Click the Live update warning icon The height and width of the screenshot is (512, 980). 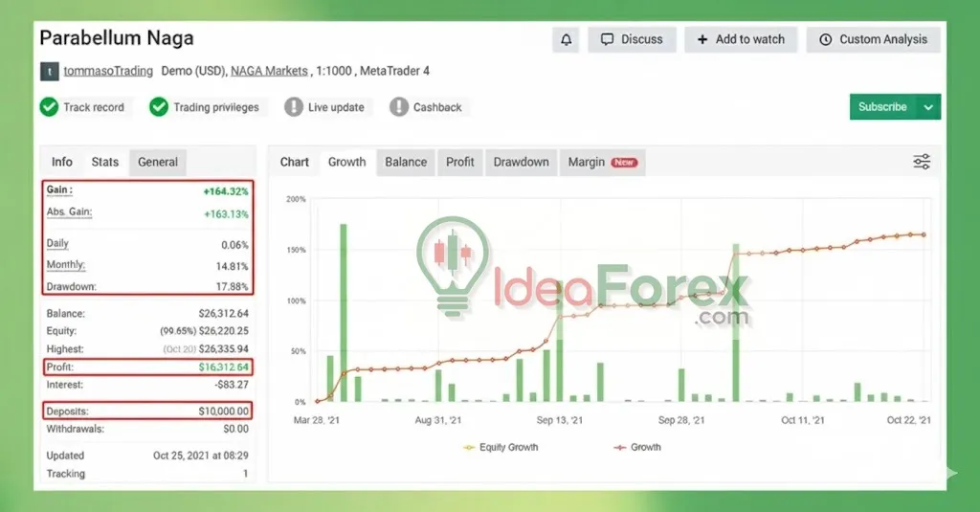[293, 107]
